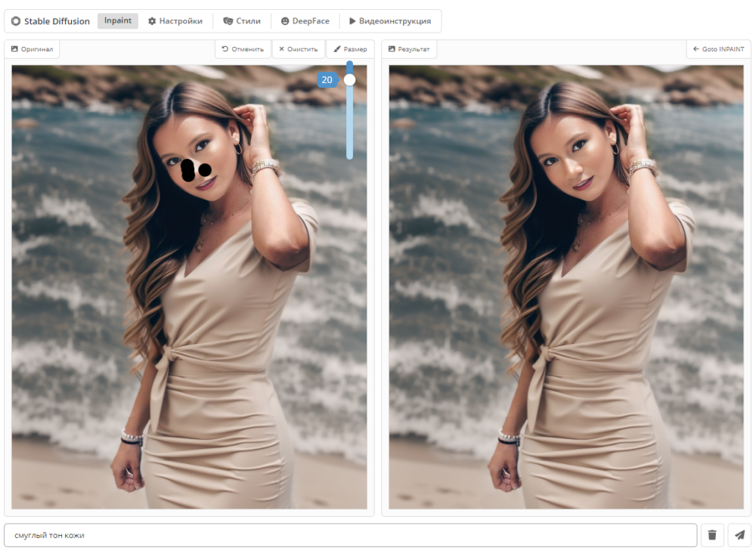Click the brush size slider handle
Screen dimensions: 756x557
pyautogui.click(x=349, y=79)
